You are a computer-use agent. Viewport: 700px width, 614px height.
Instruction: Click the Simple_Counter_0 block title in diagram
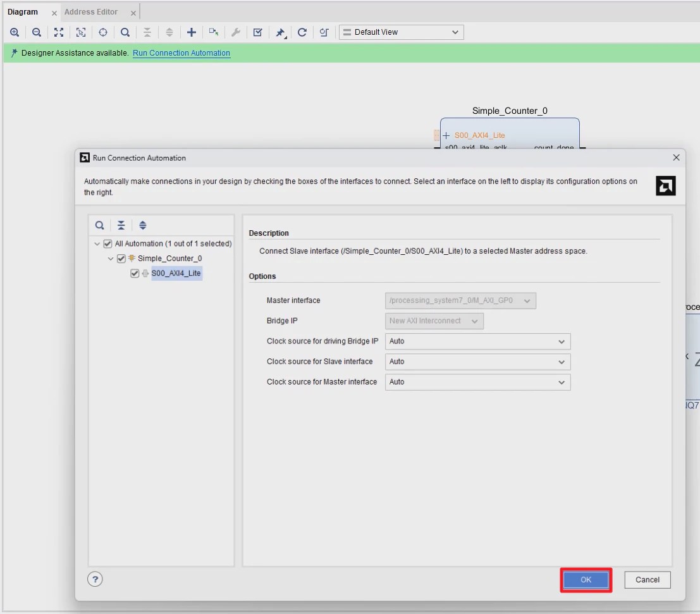[x=510, y=111]
